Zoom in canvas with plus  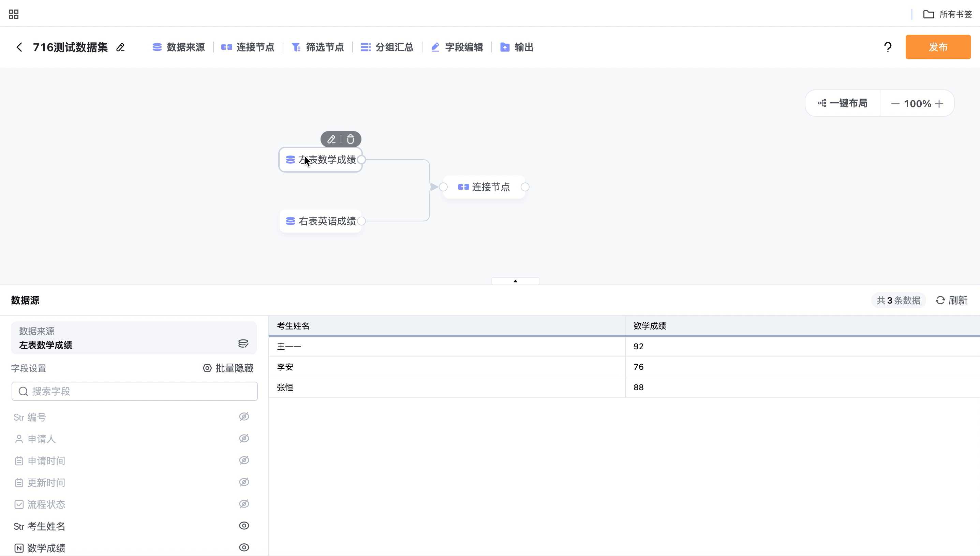click(x=939, y=103)
